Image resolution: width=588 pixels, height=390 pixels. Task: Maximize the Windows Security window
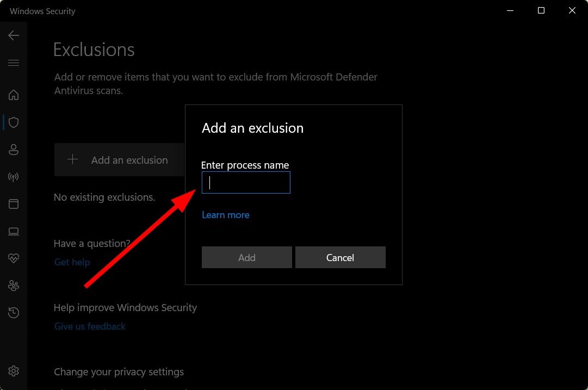tap(541, 10)
